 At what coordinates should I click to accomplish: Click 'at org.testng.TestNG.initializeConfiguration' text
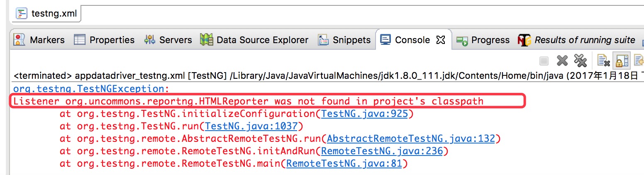pyautogui.click(x=188, y=114)
